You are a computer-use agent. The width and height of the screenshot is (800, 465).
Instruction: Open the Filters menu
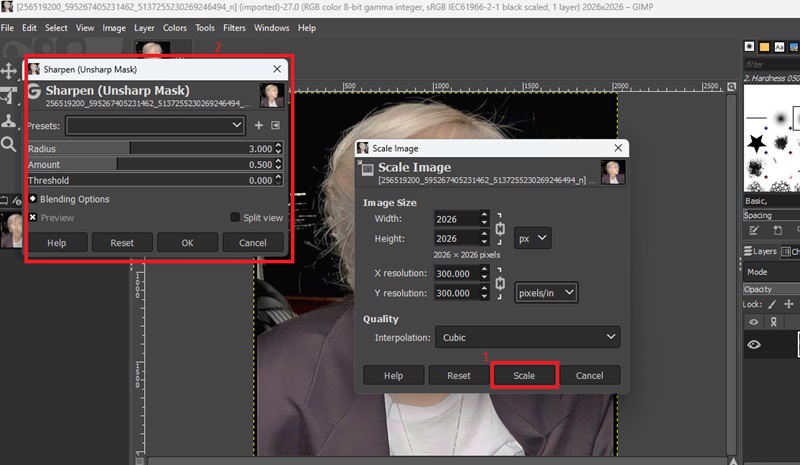234,28
